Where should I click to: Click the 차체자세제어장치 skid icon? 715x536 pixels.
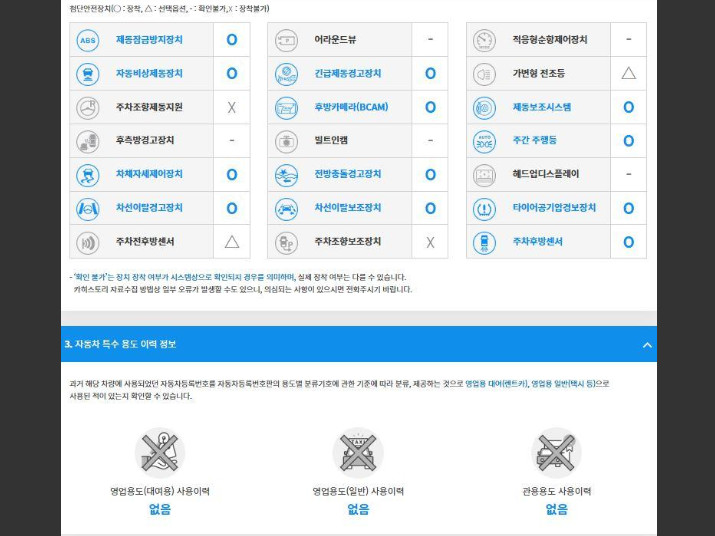coord(88,175)
